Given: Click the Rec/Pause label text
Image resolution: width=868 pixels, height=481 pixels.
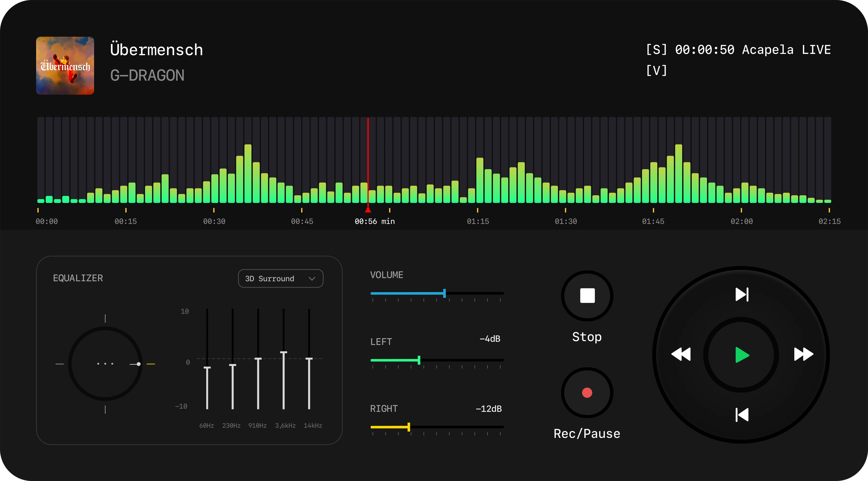Looking at the screenshot, I should pos(587,434).
